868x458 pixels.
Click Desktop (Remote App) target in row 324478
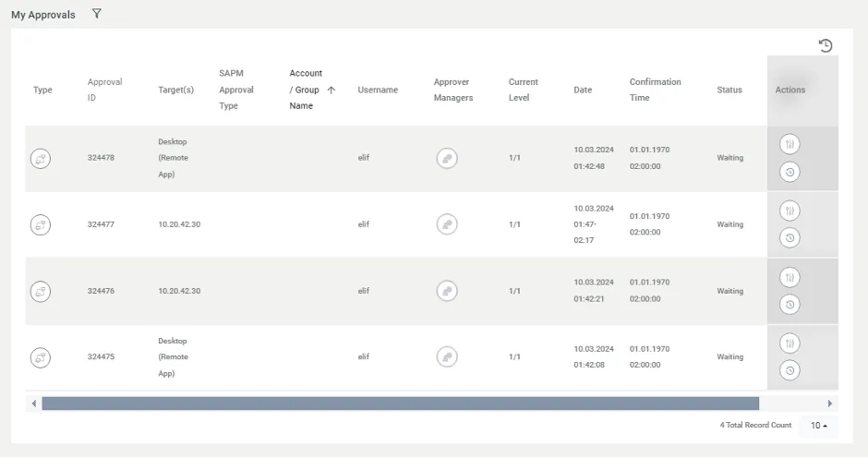[x=174, y=158]
